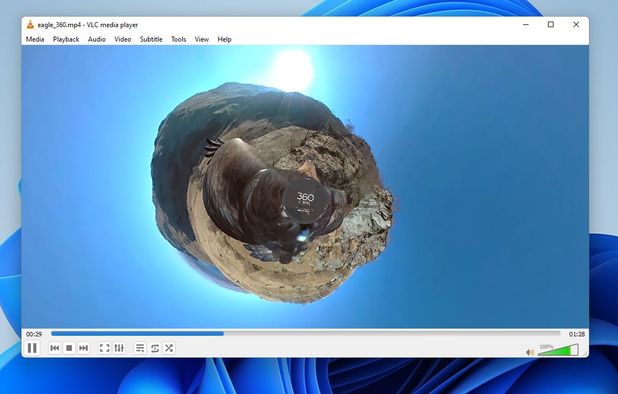Expand the Audio menu

pyautogui.click(x=97, y=39)
